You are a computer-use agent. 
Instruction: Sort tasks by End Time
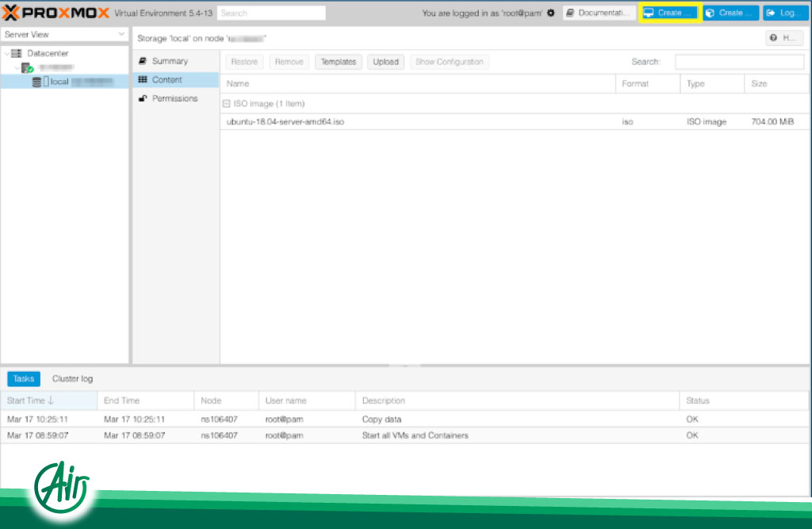[146, 401]
